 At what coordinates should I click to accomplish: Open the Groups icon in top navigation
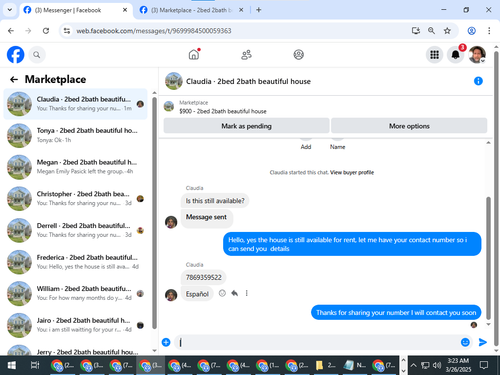298,54
